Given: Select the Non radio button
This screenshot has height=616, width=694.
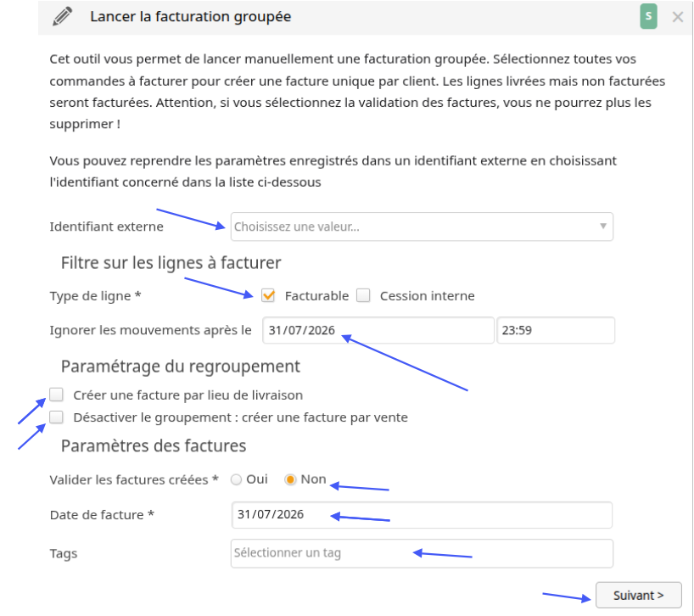Looking at the screenshot, I should 290,479.
